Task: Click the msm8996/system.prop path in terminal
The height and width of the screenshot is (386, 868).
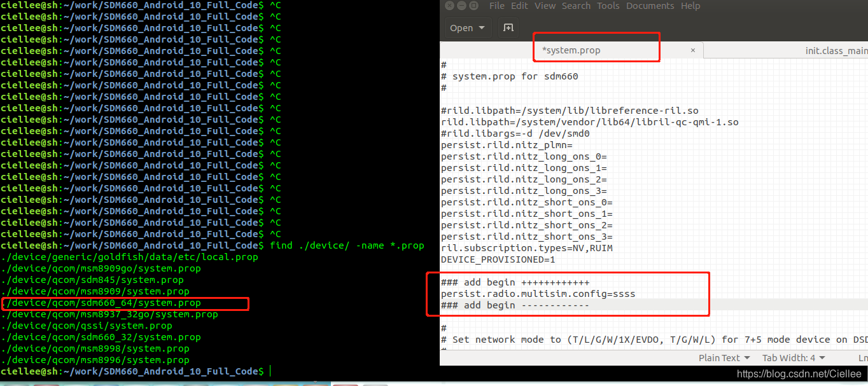Action: coord(95,360)
